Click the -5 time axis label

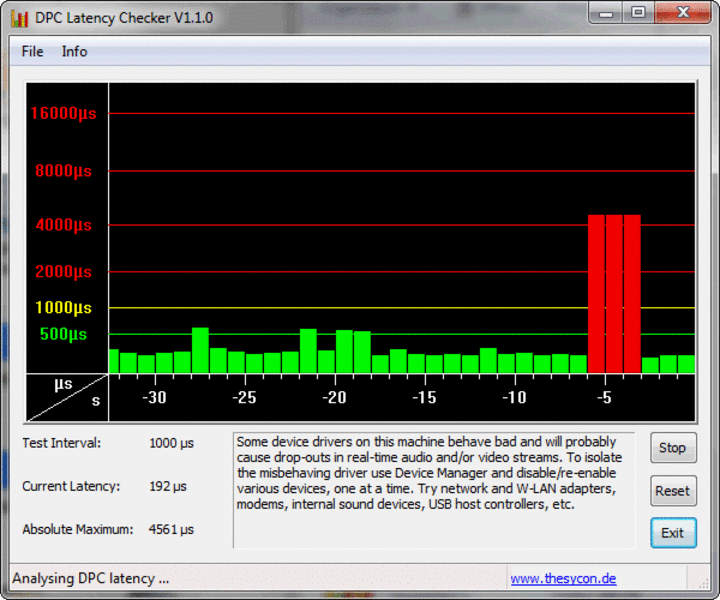604,398
